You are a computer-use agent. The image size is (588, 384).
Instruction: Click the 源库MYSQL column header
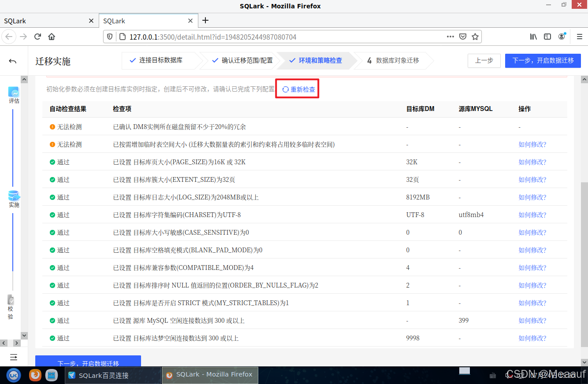[476, 109]
